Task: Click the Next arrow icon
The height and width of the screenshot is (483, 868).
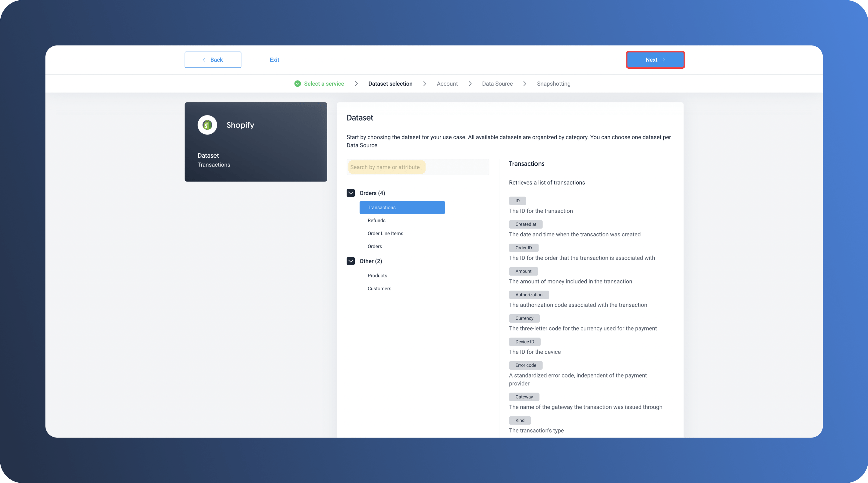Action: tap(663, 59)
